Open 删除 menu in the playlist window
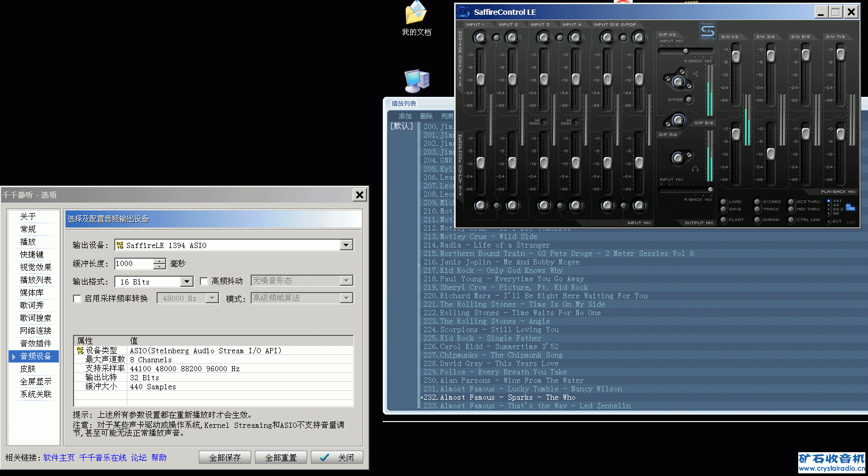Screen dimensions: 868x476 tap(426, 116)
